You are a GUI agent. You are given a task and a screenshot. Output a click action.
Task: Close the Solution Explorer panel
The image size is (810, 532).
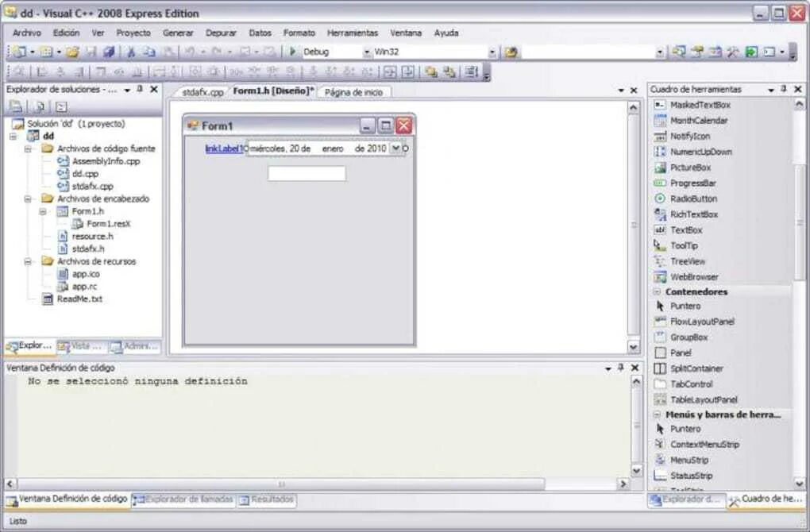pyautogui.click(x=154, y=90)
